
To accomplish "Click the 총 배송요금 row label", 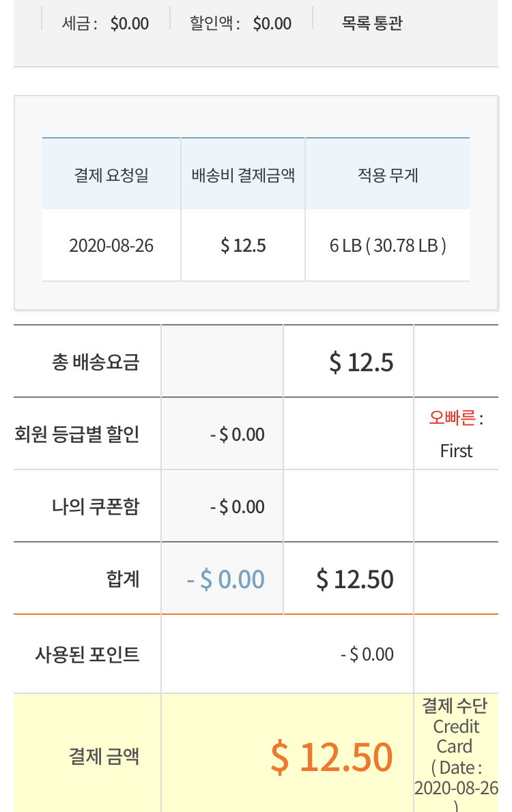I will [x=96, y=362].
